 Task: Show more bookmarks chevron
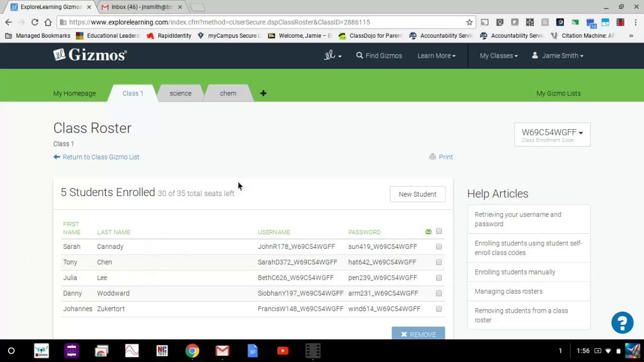coord(631,36)
